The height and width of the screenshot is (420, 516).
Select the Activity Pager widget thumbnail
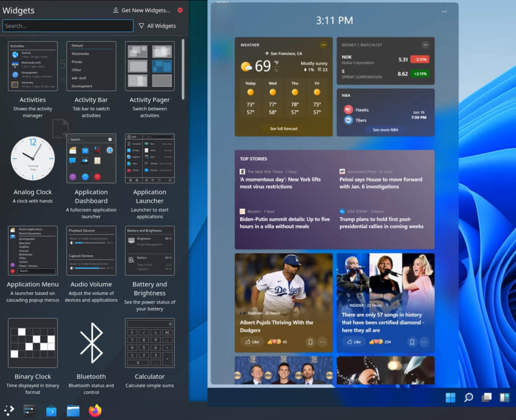(150, 66)
